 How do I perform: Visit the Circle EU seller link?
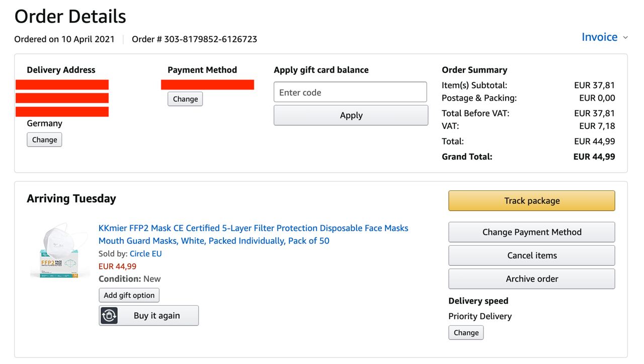click(145, 254)
